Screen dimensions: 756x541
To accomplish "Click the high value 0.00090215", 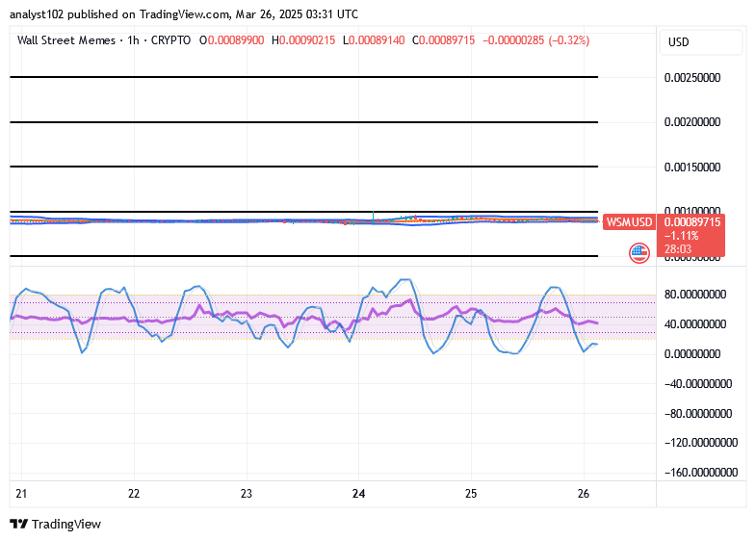I will coord(307,40).
